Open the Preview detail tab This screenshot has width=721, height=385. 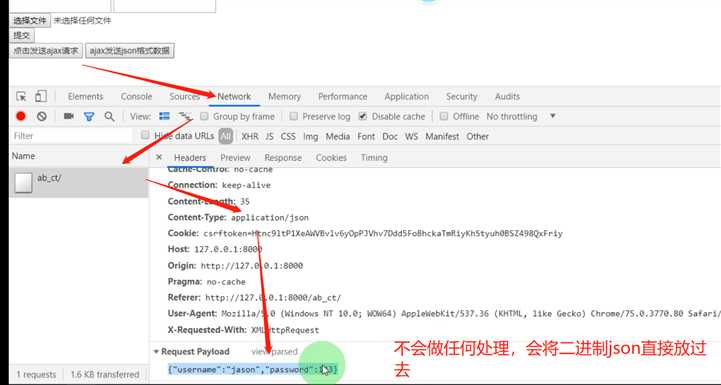[x=235, y=157]
